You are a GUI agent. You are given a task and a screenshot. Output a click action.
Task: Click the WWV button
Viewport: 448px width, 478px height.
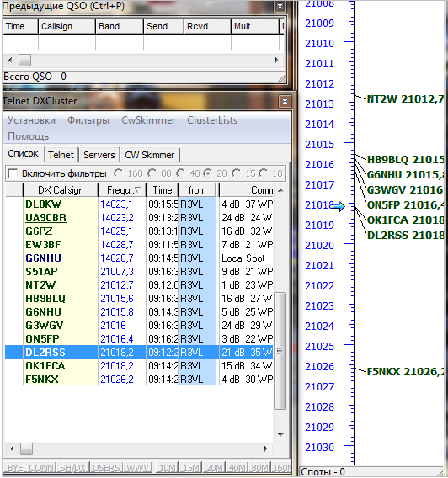coord(137,468)
